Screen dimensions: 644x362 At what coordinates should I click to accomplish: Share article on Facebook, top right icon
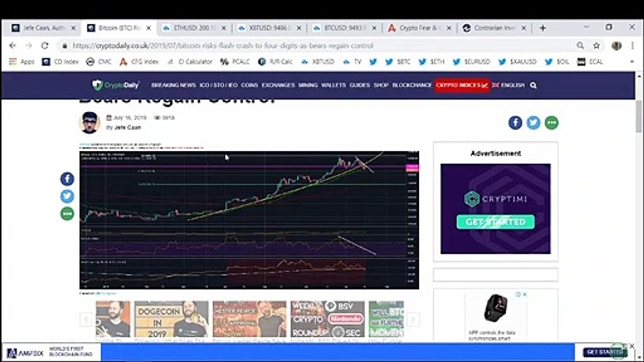(515, 123)
